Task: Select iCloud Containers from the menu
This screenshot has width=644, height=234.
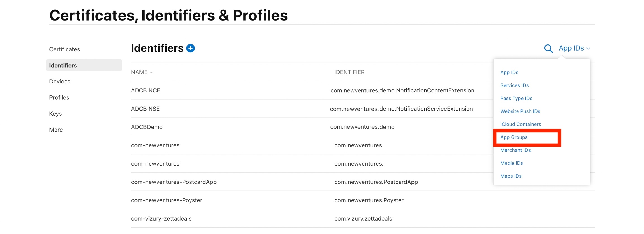Action: [520, 124]
